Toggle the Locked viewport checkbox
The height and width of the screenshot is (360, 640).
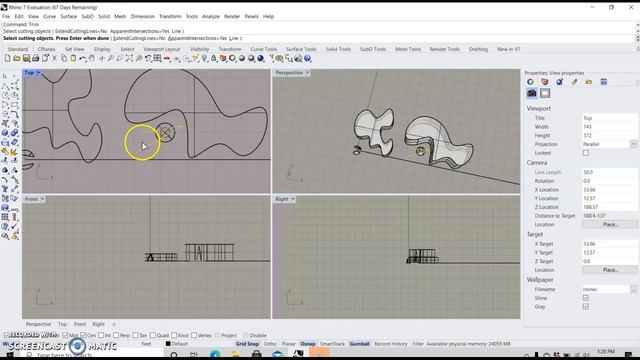pos(586,153)
